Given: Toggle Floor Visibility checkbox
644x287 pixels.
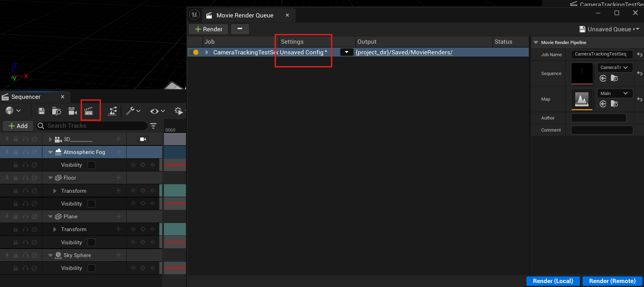Looking at the screenshot, I should 91,204.
